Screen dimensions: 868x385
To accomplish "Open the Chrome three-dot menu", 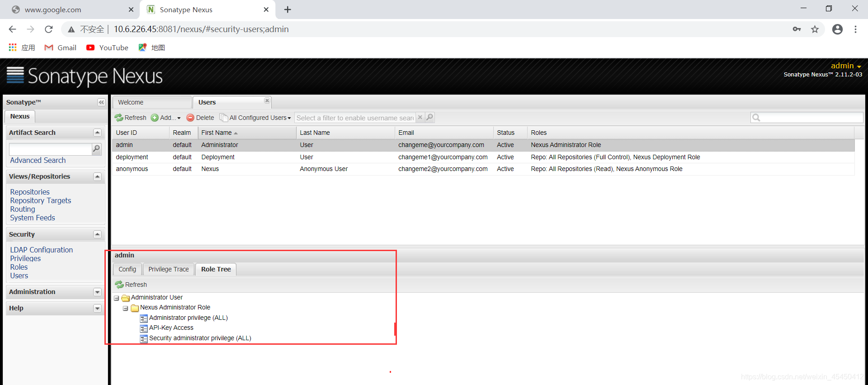I will coord(855,29).
